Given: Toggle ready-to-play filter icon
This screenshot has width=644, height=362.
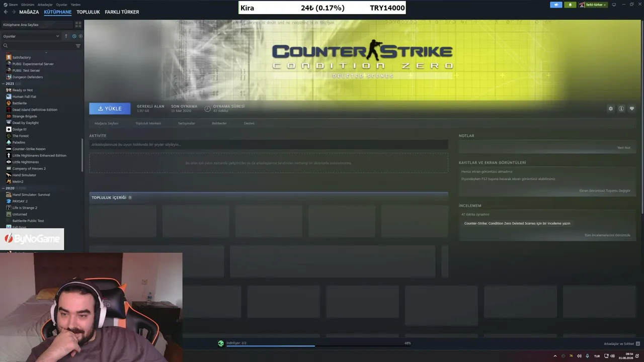Looking at the screenshot, I should [80, 36].
